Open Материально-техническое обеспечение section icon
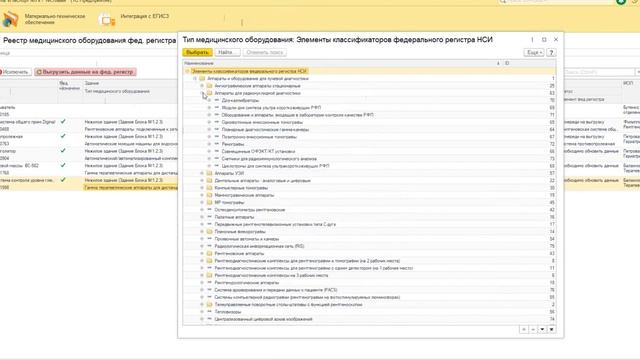640x360 pixels. [x=10, y=19]
